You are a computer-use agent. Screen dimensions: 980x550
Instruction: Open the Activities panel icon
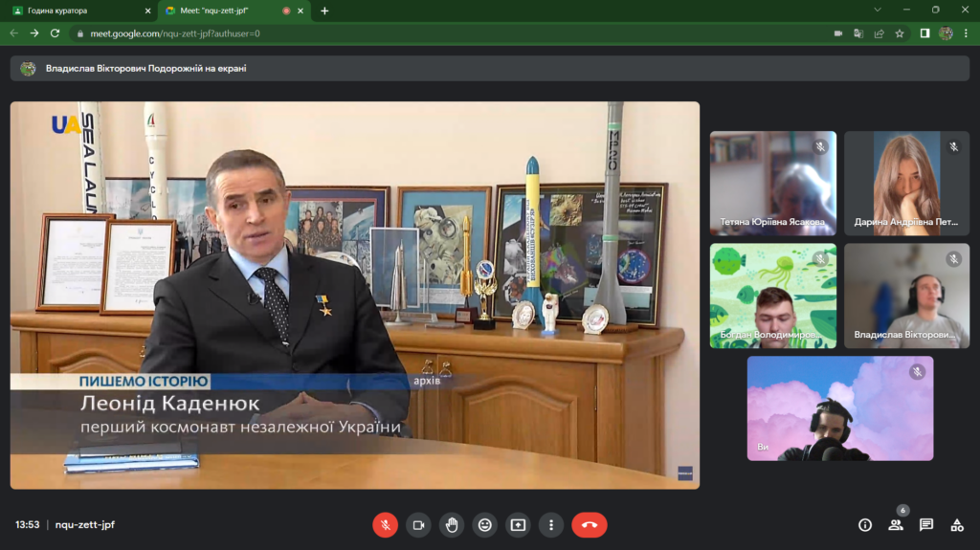coord(956,525)
